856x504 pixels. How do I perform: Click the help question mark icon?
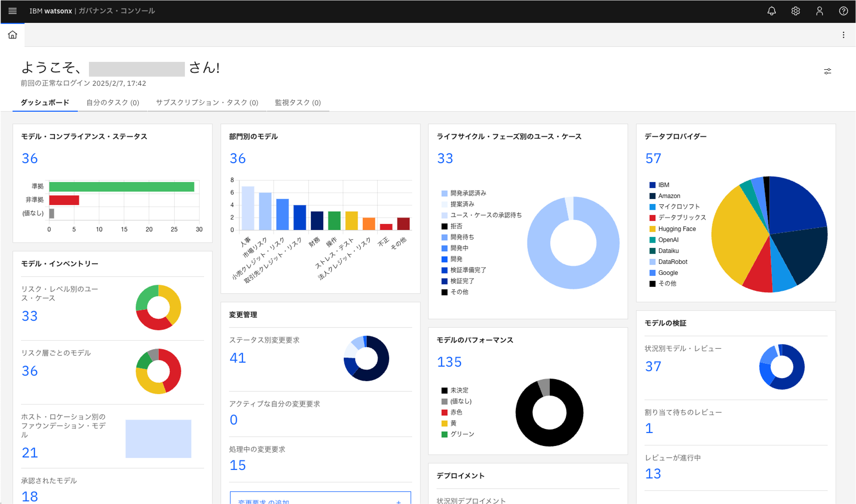[x=843, y=11]
